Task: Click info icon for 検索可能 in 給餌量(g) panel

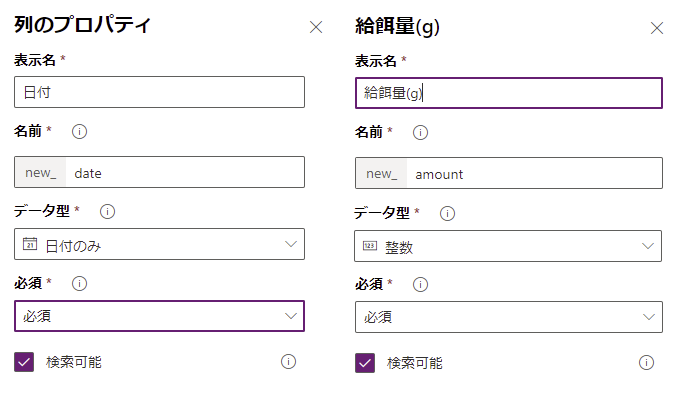Action: click(x=646, y=362)
